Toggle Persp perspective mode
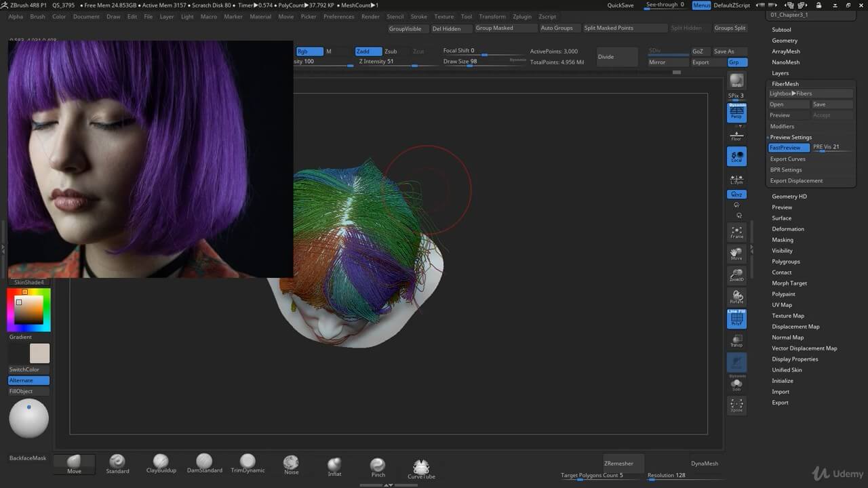The width and height of the screenshot is (868, 488). [736, 113]
